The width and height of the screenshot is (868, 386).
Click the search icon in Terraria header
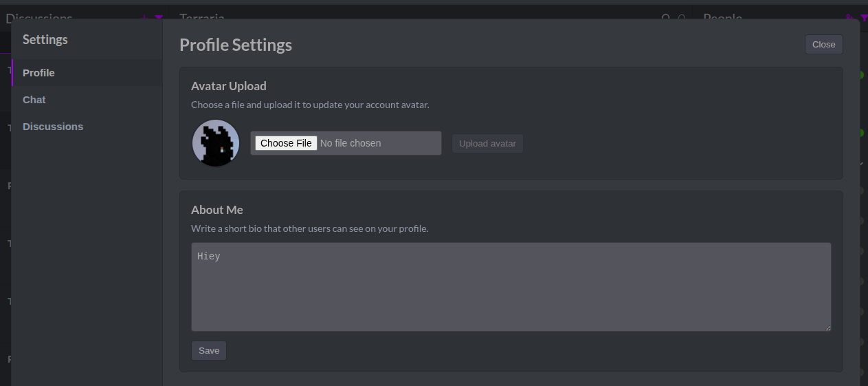coord(665,17)
